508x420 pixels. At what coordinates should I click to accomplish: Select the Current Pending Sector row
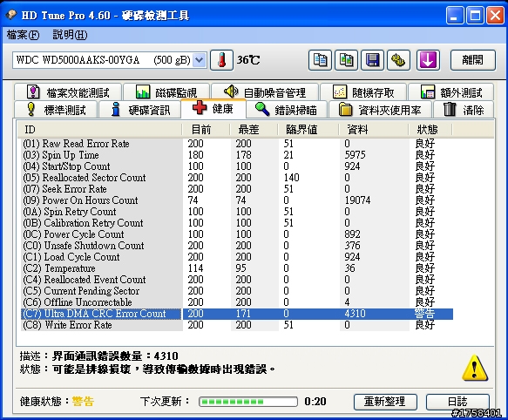(237, 291)
